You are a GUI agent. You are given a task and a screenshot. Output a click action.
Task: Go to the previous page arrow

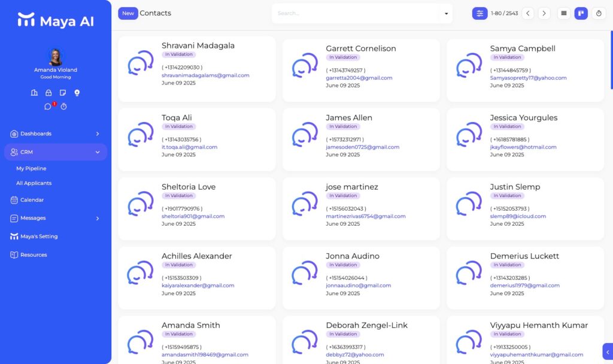[x=528, y=13]
